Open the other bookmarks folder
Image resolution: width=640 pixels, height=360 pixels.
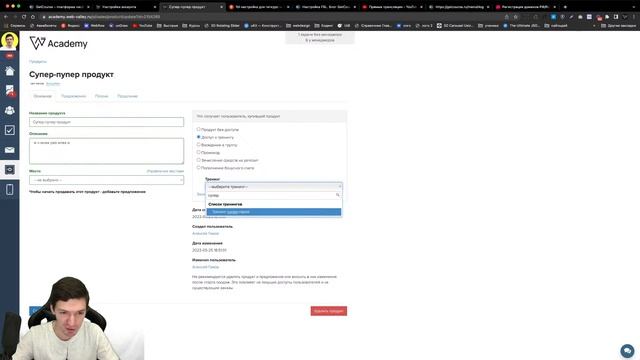618,25
